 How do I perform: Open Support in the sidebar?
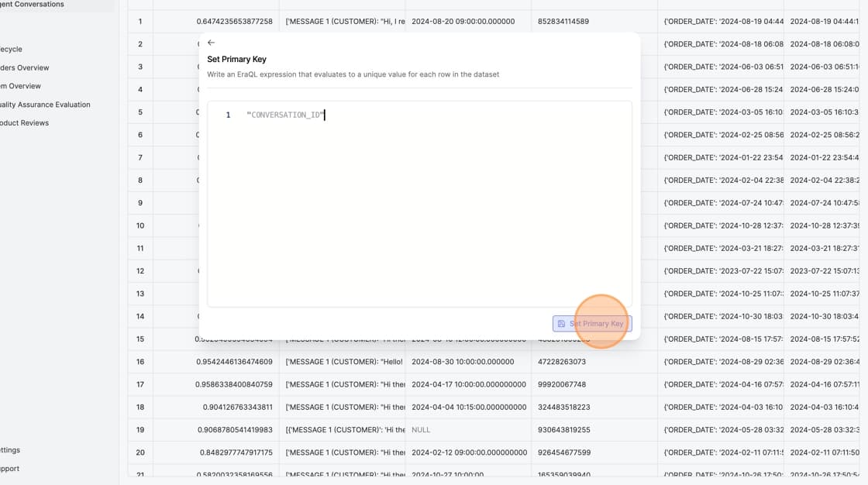pos(11,469)
